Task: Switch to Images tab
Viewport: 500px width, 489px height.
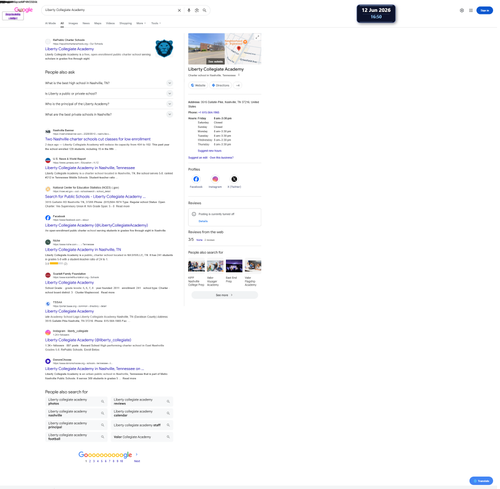Action: point(73,23)
